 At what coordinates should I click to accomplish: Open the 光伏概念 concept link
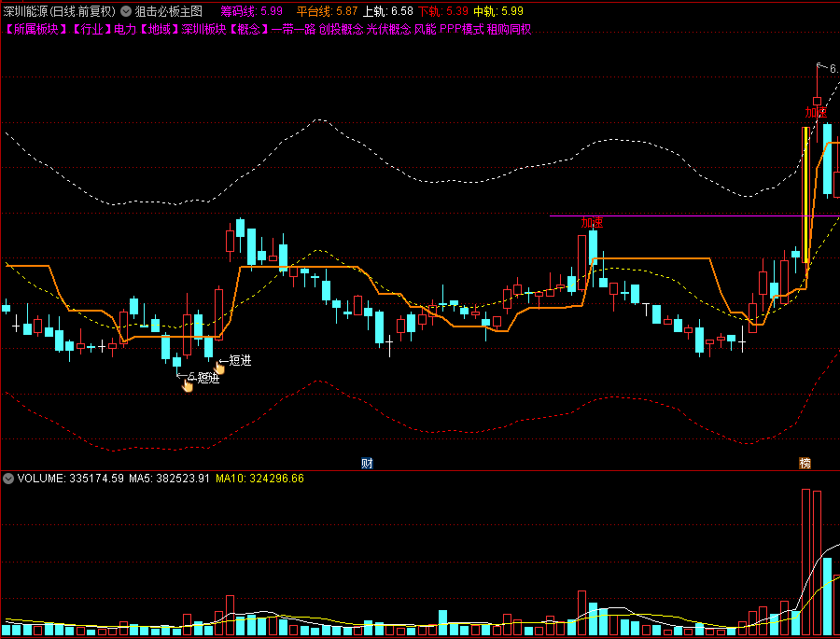pyautogui.click(x=388, y=30)
